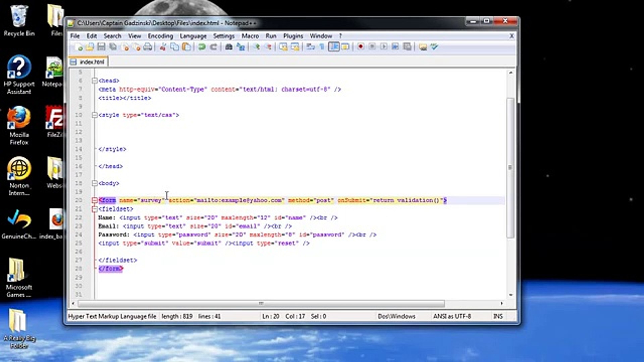Screen dimensions: 644x362
Task: Select the index.html document tab
Action: (88, 62)
